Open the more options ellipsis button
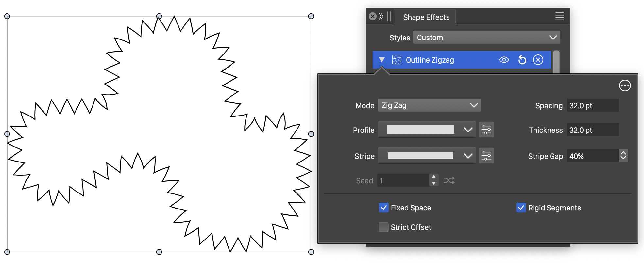 click(x=624, y=86)
